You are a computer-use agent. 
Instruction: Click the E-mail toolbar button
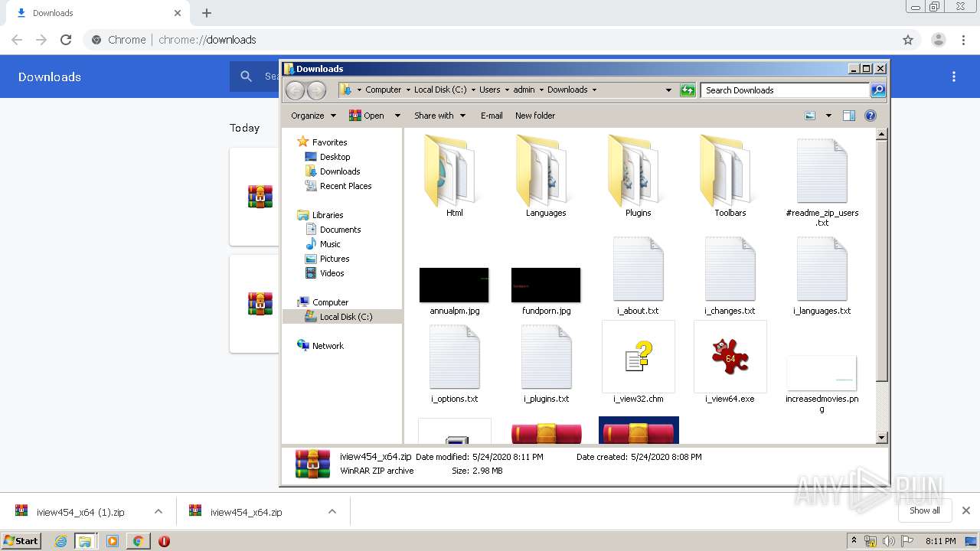coord(492,116)
